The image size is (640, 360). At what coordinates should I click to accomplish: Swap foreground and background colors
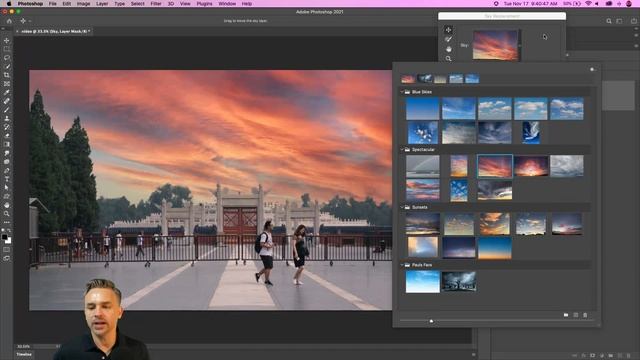pos(9,231)
